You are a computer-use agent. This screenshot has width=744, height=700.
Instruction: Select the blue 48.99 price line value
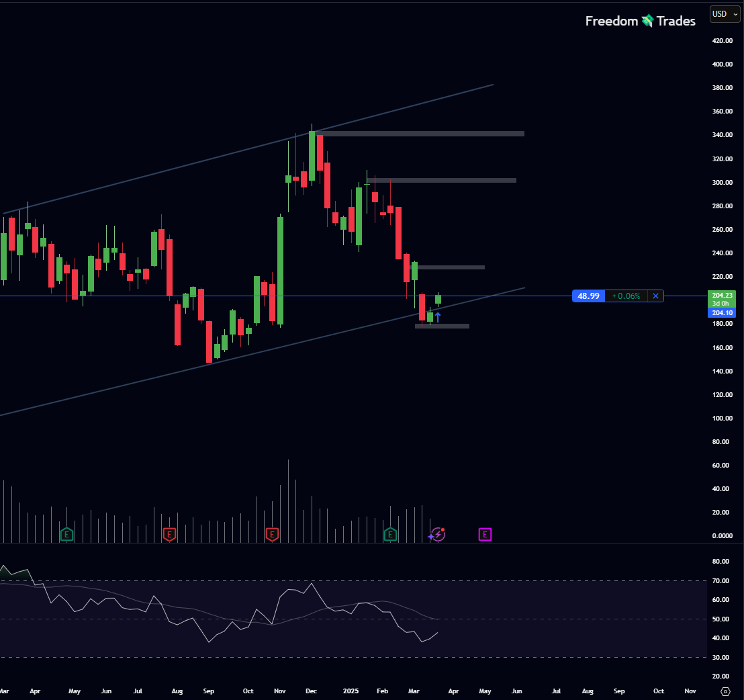(588, 296)
